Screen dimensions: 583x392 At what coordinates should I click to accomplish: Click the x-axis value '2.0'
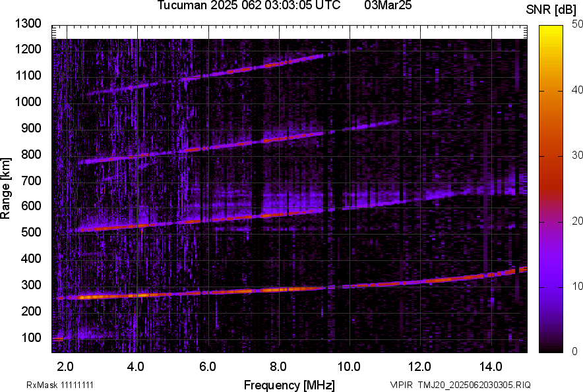(65, 367)
